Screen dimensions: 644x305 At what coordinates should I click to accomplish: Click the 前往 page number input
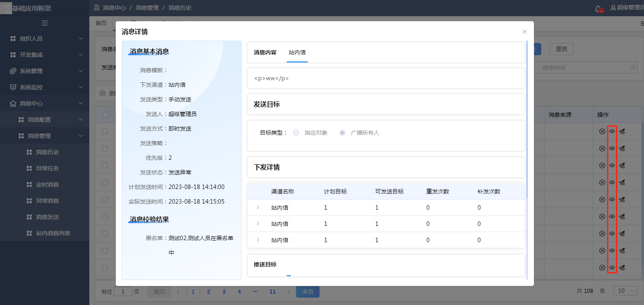[123, 292]
